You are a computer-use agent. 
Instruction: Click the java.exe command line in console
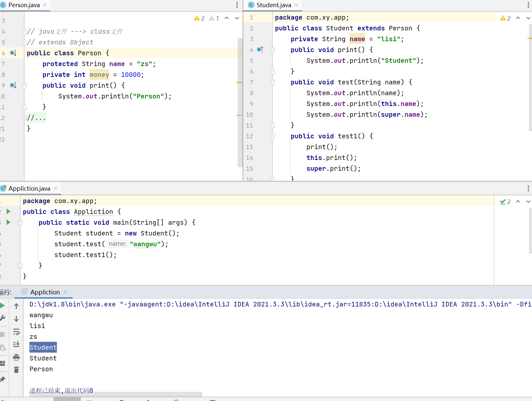[280, 304]
